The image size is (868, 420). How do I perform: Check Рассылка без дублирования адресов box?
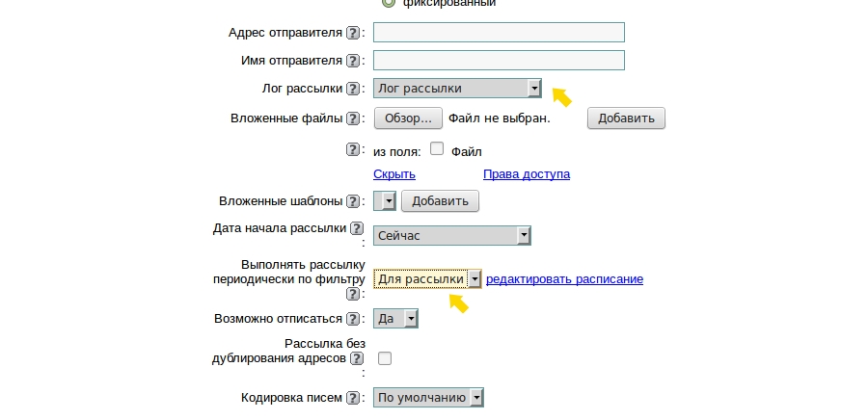coord(385,358)
